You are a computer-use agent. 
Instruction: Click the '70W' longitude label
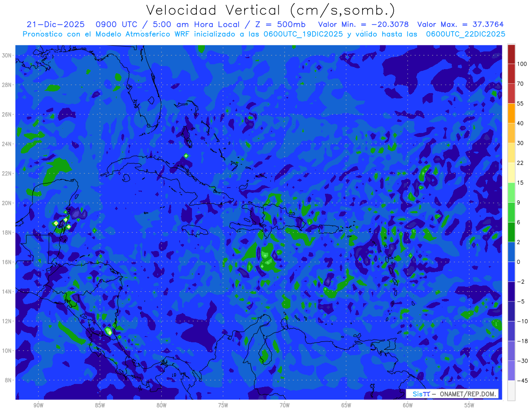(x=285, y=406)
